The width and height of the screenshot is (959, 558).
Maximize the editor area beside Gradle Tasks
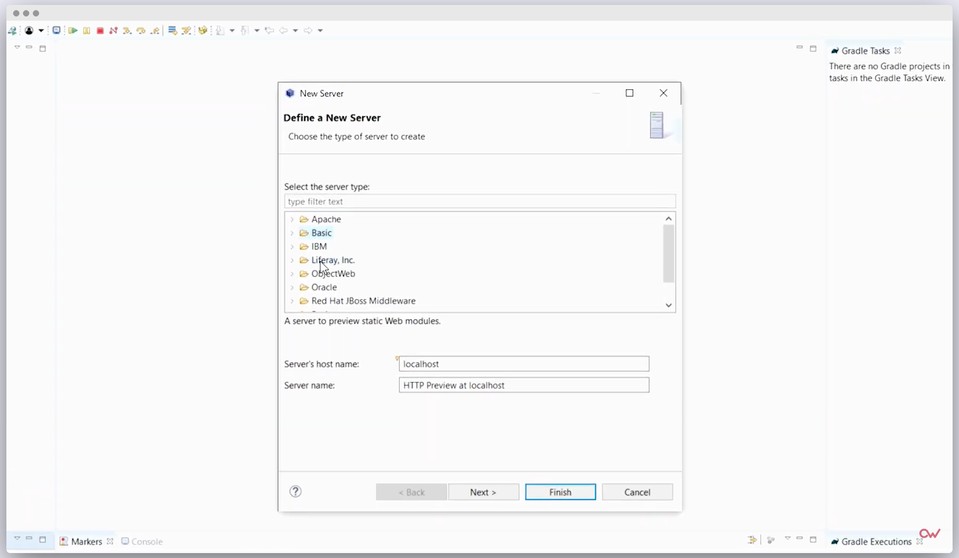click(x=813, y=48)
